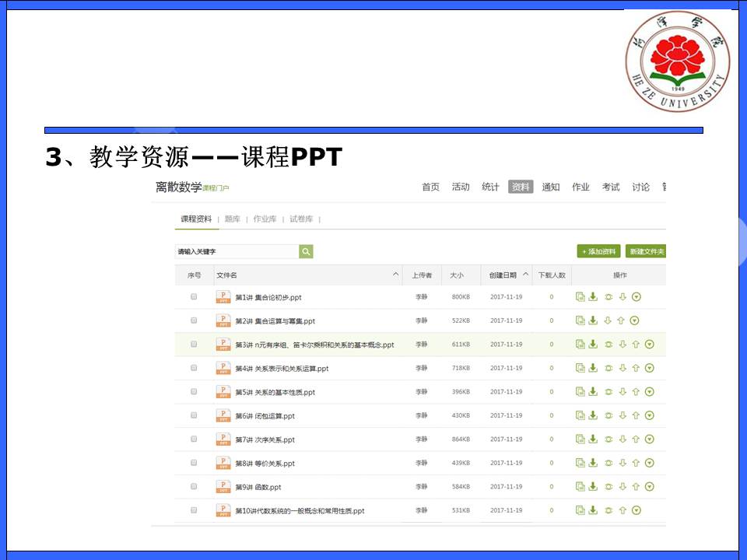Click the 添加资料 button
Viewport: 747px width, 560px height.
click(598, 251)
